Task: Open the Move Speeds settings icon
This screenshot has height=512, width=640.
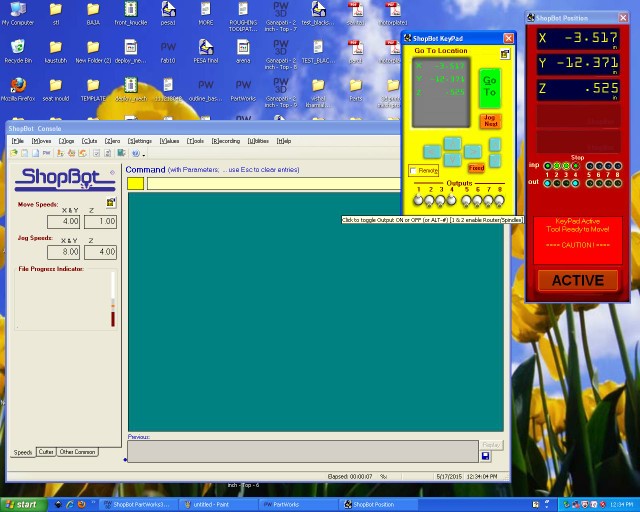Action: pyautogui.click(x=111, y=203)
